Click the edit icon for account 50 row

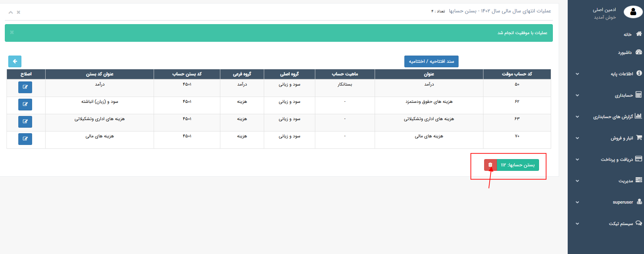point(25,87)
